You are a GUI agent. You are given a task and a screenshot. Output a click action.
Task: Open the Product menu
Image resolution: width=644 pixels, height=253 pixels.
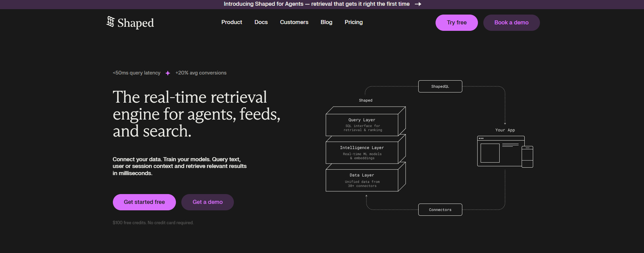[232, 22]
